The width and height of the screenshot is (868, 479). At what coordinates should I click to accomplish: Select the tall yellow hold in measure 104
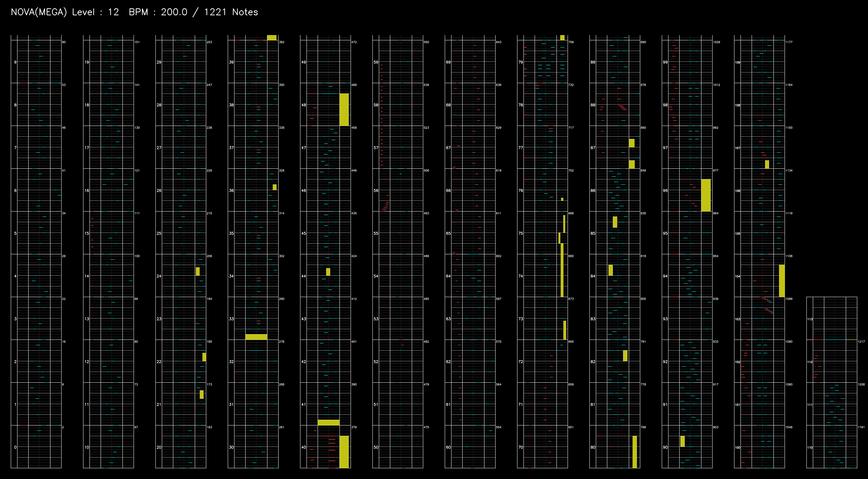(x=782, y=281)
